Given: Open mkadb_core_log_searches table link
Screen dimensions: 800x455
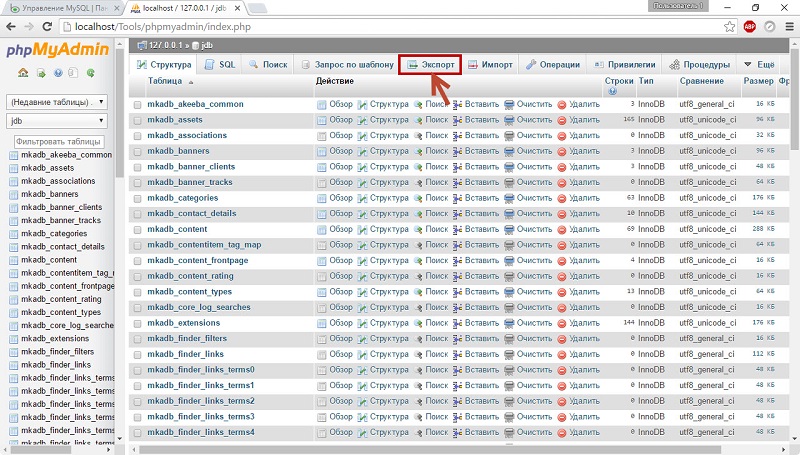Looking at the screenshot, I should coord(199,308).
